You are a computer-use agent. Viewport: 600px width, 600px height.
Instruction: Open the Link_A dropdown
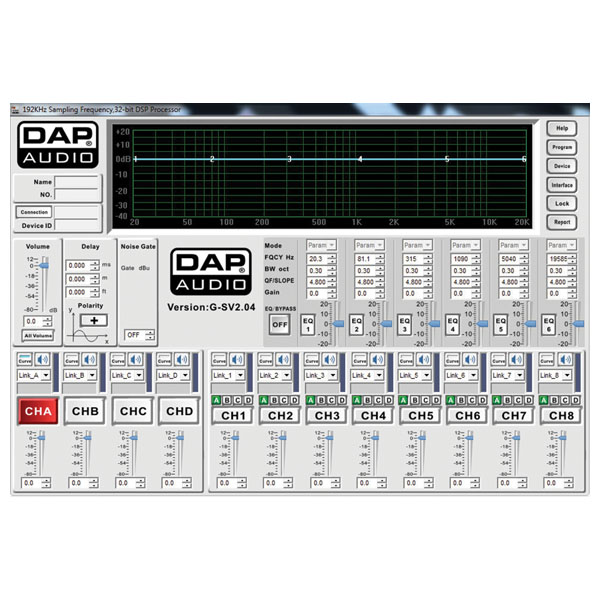[x=34, y=375]
